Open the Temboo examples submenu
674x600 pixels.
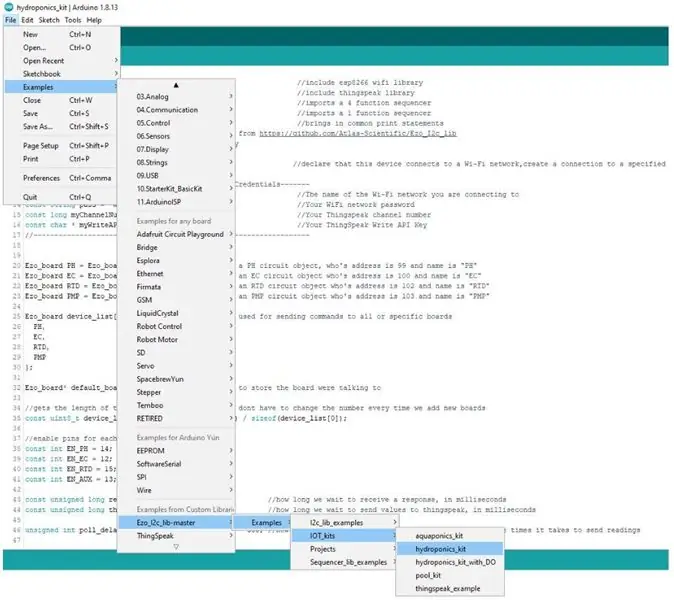177,405
